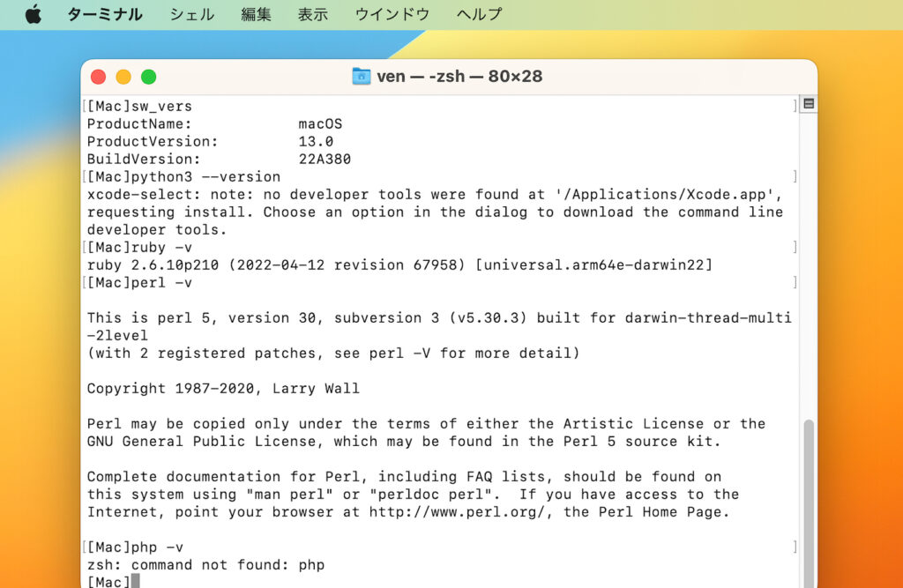Click the "zsh: command not found: php" line
The height and width of the screenshot is (588, 903).
205,565
